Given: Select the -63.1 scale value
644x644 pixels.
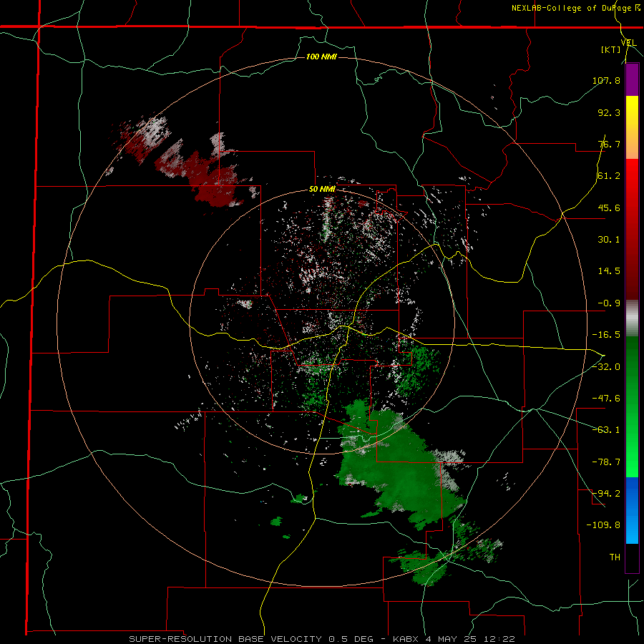Looking at the screenshot, I should click(606, 430).
